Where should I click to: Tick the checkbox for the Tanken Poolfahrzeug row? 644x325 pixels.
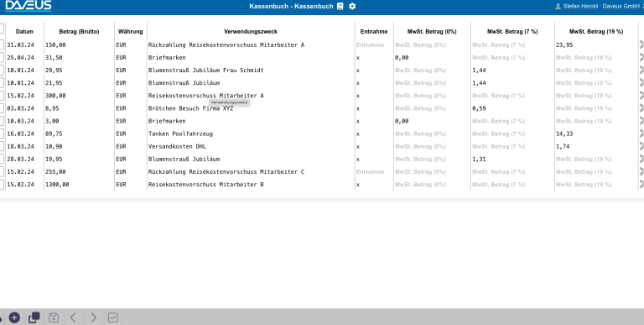[2, 134]
